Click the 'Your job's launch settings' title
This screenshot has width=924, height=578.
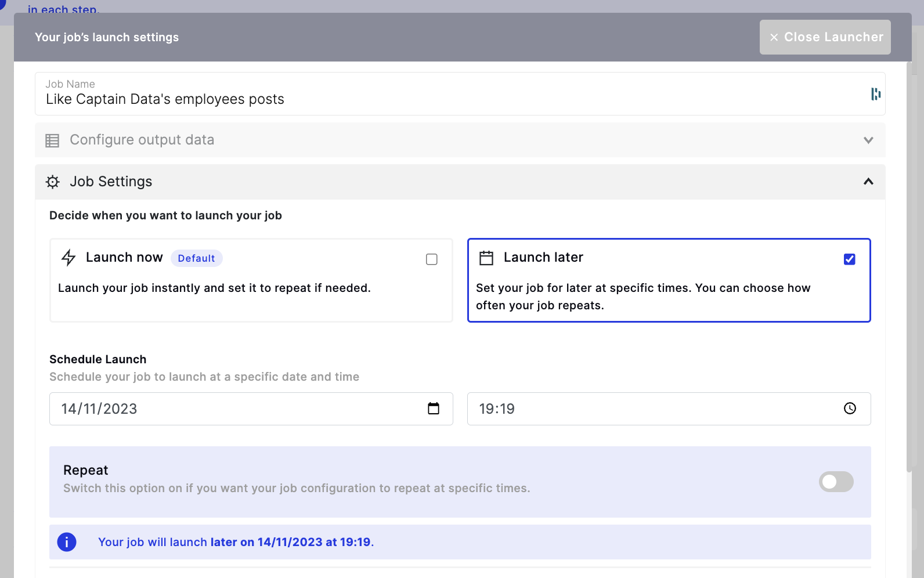(107, 37)
